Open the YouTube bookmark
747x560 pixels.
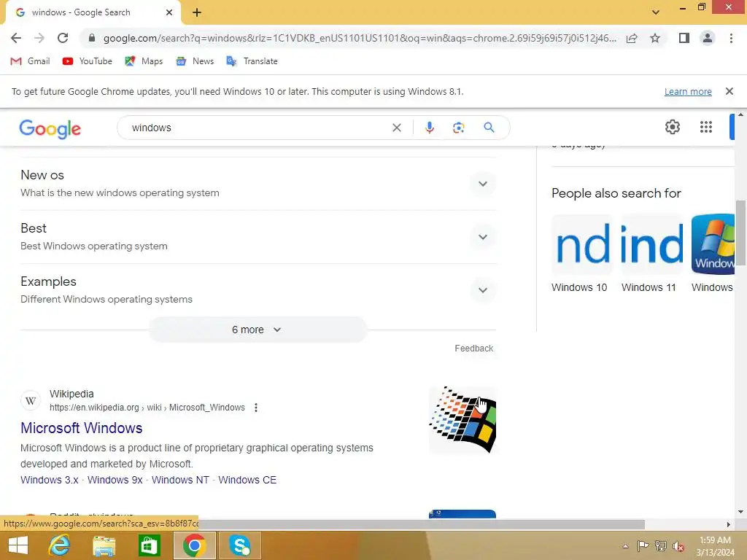tap(88, 61)
